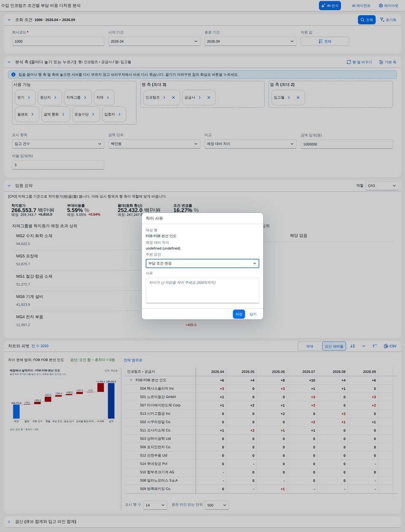405x532 pixels.
Task: Click the 전체 범위로 link
Action: [133, 360]
